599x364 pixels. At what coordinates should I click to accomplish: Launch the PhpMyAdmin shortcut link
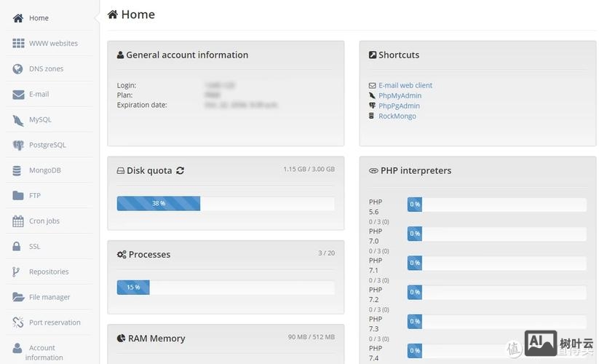point(400,95)
